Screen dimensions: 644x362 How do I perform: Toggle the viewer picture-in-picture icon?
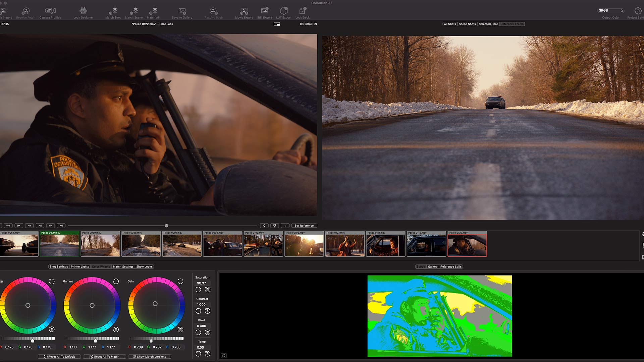point(277,24)
